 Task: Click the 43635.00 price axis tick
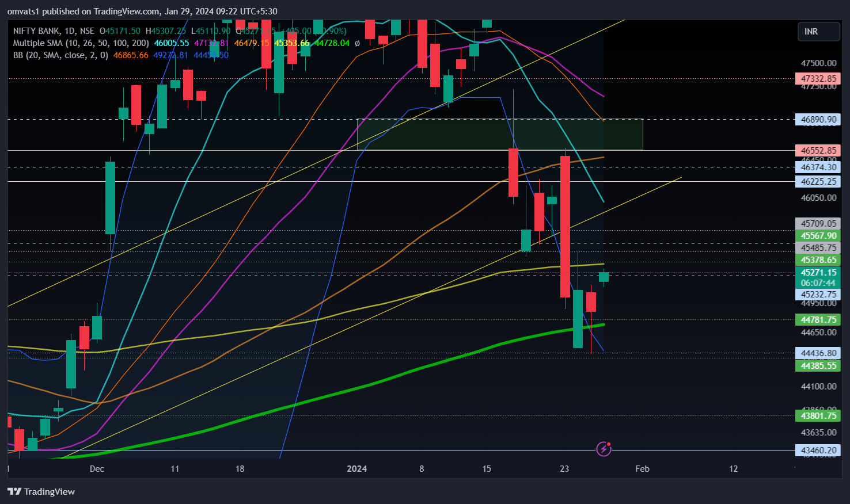(x=818, y=432)
